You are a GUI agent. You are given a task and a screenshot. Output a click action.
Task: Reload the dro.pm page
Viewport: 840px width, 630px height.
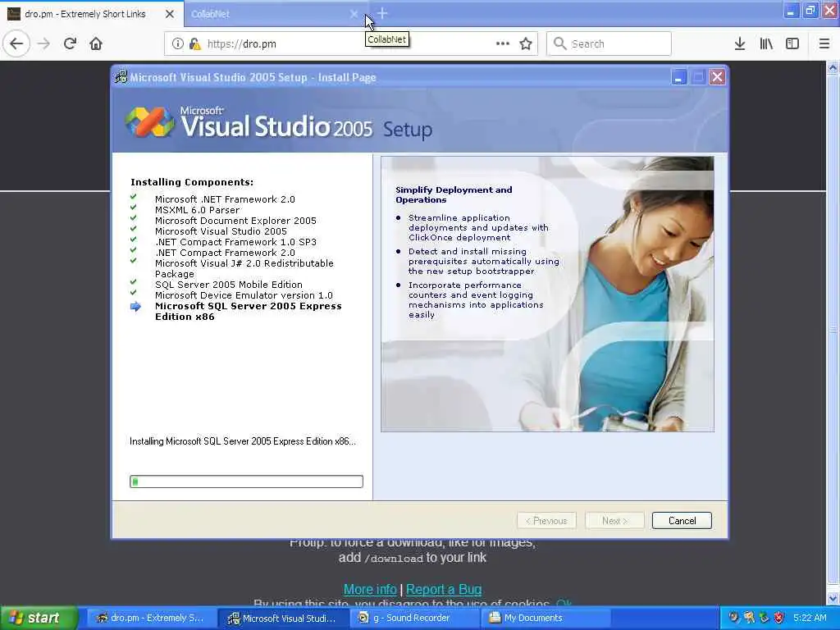[x=70, y=44]
